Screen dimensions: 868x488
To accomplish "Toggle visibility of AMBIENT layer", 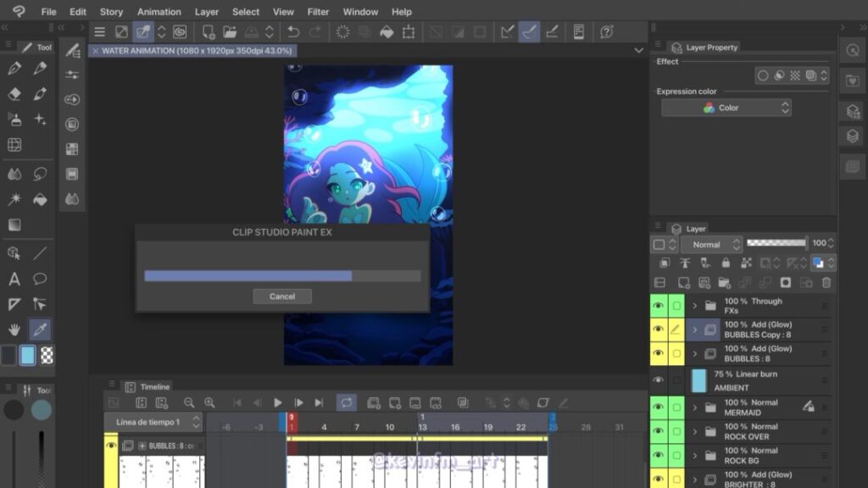I will click(658, 380).
